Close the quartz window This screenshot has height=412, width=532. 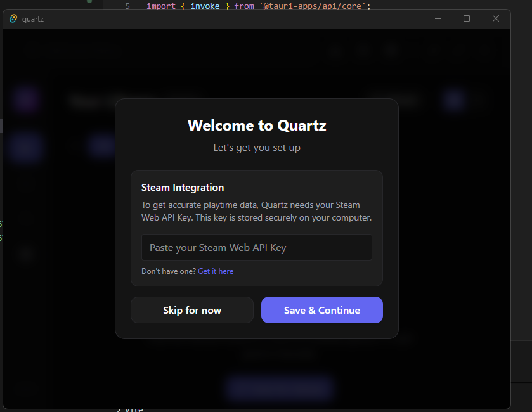(x=496, y=19)
